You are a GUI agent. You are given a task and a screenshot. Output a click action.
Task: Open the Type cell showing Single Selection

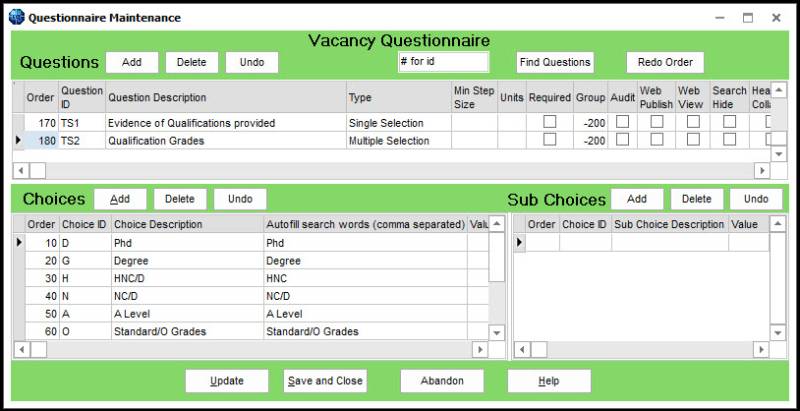(x=398, y=123)
